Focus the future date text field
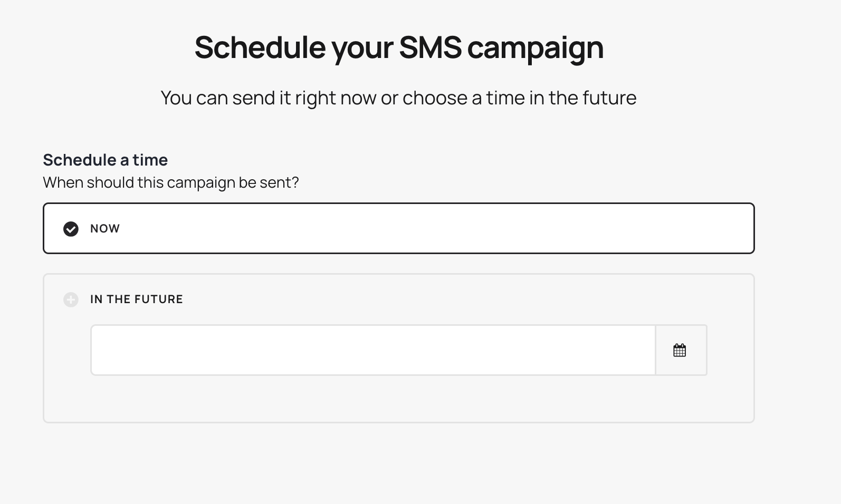841x504 pixels. [373, 351]
